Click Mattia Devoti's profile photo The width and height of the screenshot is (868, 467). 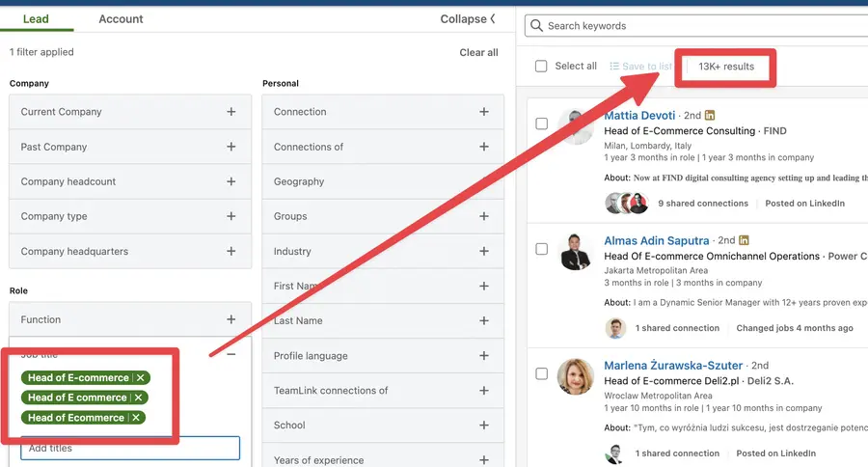coord(576,126)
